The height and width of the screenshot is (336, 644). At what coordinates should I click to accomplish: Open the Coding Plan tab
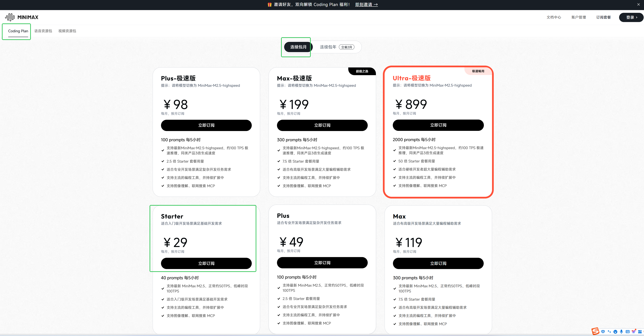[x=18, y=31]
